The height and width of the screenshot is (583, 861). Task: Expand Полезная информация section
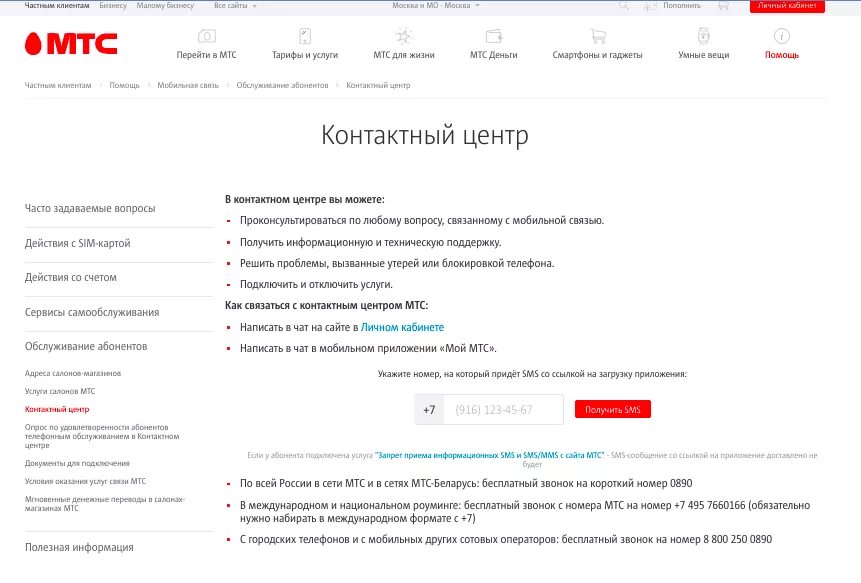click(79, 547)
